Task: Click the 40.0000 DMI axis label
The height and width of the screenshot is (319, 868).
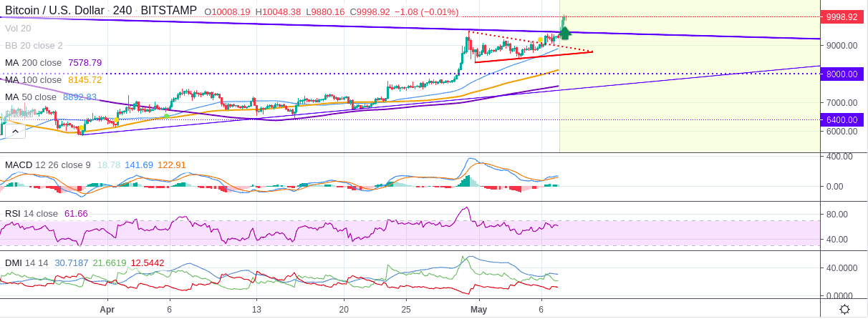Action: coord(842,268)
